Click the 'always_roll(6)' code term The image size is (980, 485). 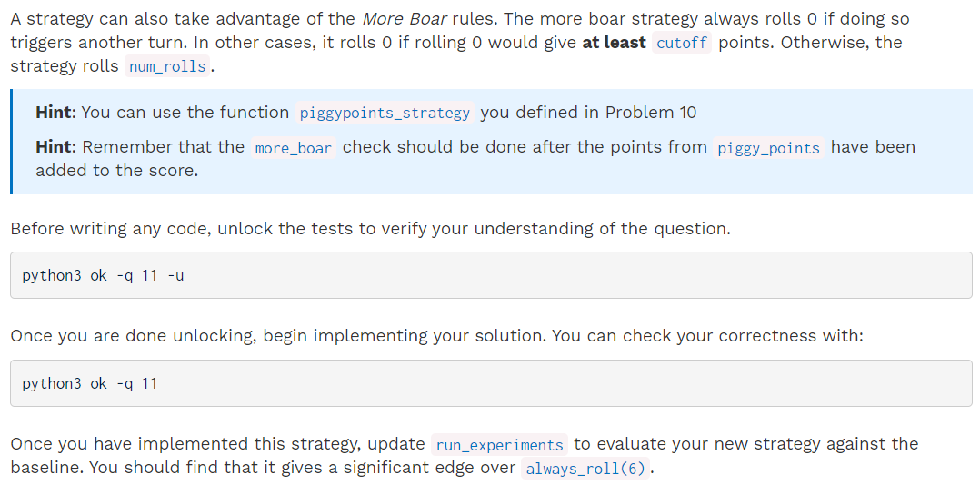coord(585,468)
